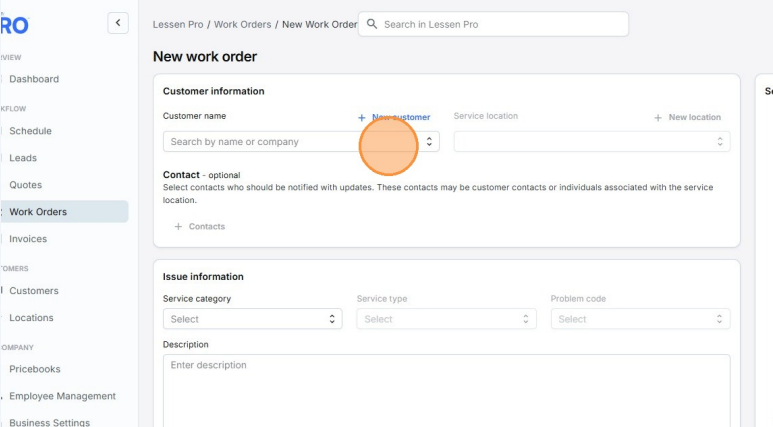Collapse the sidebar with the chevron button

118,23
